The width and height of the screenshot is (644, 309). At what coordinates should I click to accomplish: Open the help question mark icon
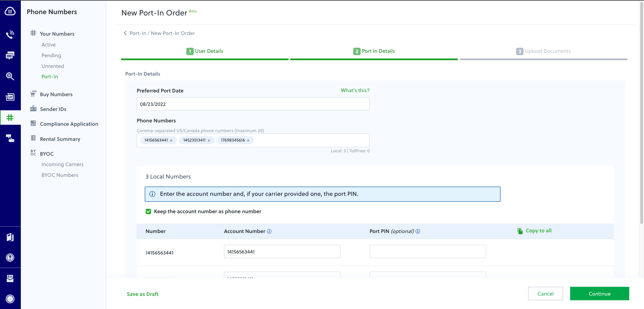pyautogui.click(x=10, y=258)
